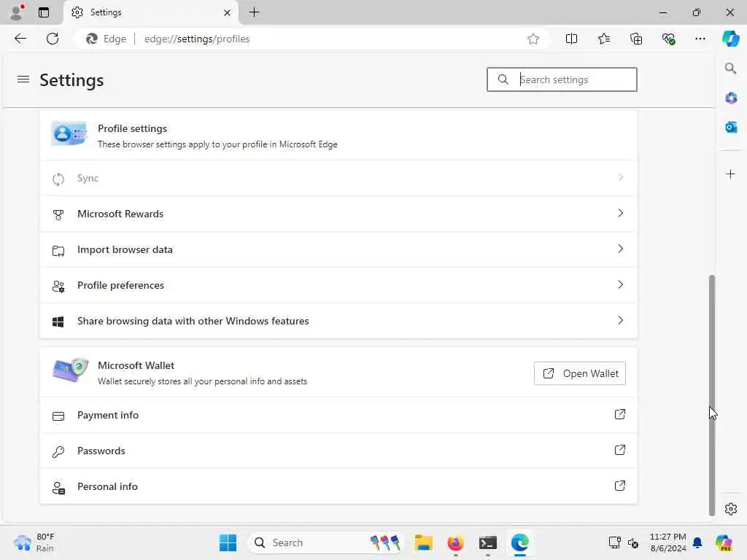Open the notification bell icon
The width and height of the screenshot is (747, 560).
(x=697, y=542)
